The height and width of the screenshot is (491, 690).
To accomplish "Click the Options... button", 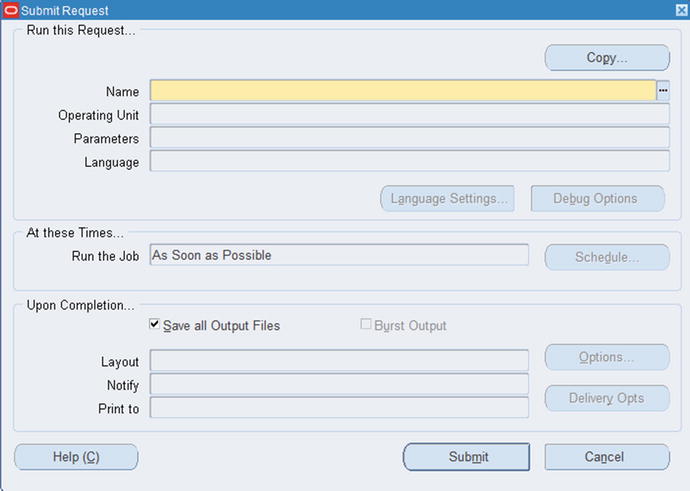I will pos(607,357).
